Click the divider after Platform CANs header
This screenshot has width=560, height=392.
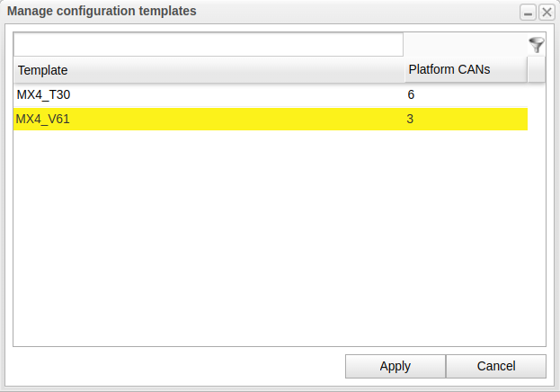tap(528, 70)
